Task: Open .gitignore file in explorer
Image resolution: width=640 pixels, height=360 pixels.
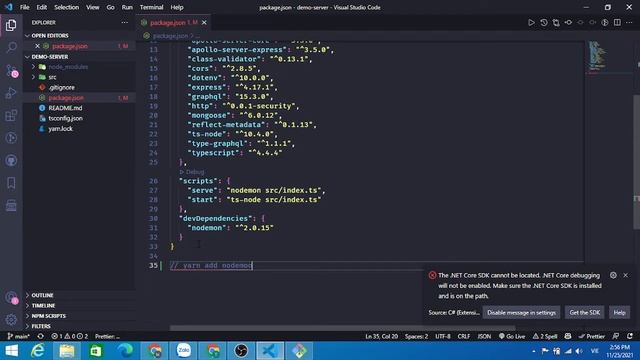Action: pos(61,87)
